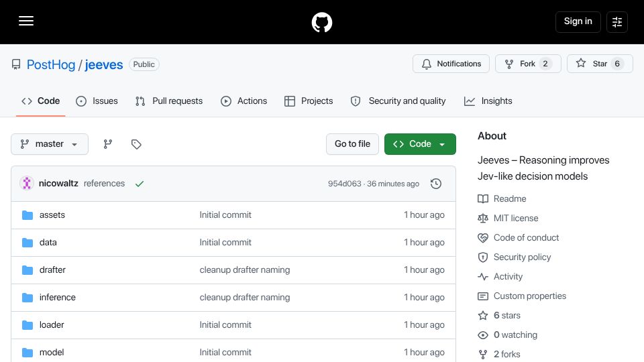Fork the jeeves repository
The image size is (644, 362).
point(528,64)
